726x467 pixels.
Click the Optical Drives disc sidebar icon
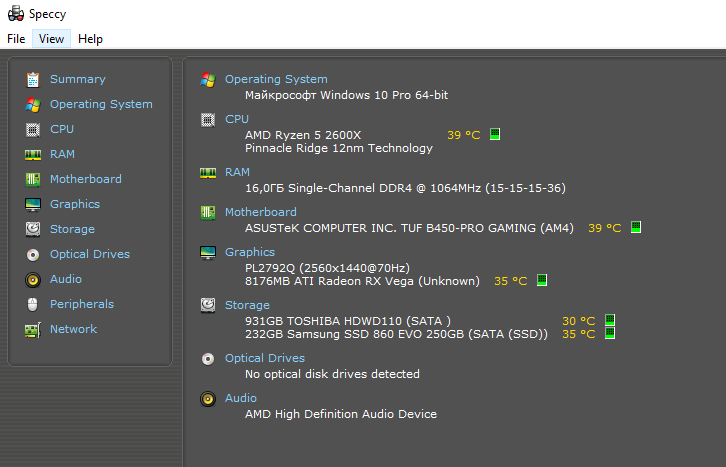coord(33,254)
